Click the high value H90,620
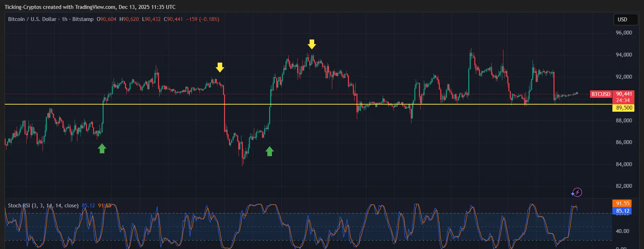This screenshot has height=249, width=644. click(129, 19)
